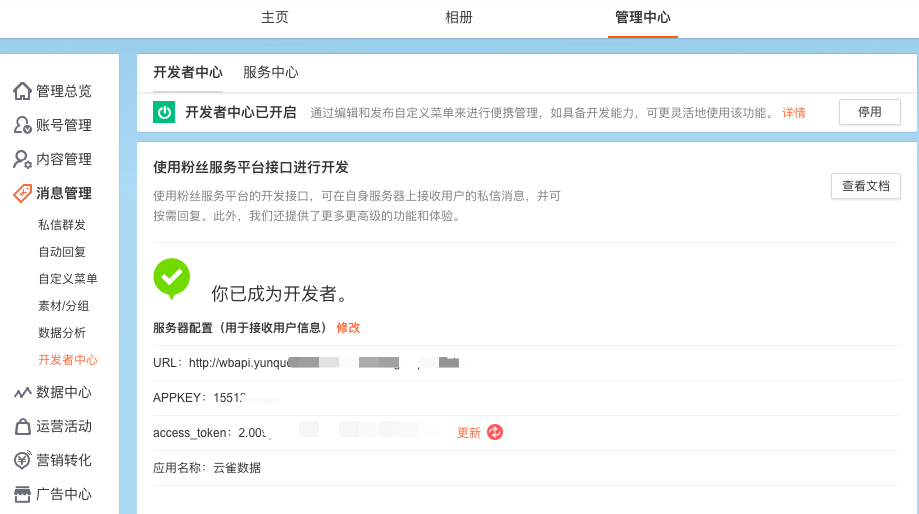Click the store icon beside 广告中心
The height and width of the screenshot is (514, 919).
tap(22, 494)
